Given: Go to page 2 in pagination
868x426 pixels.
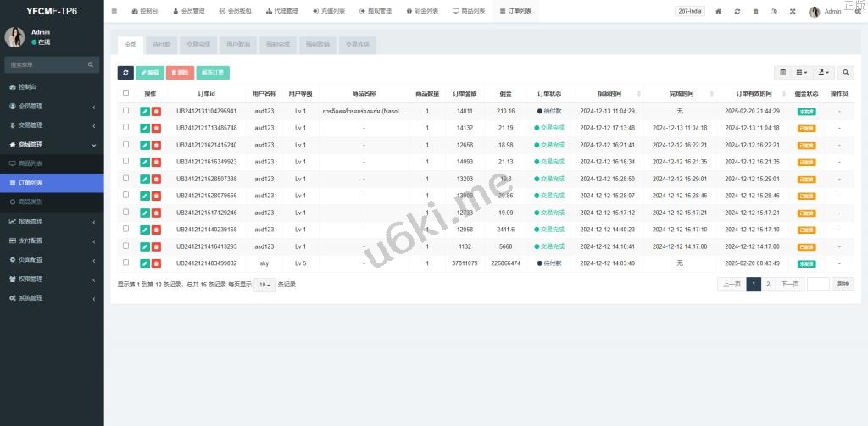Looking at the screenshot, I should coord(768,285).
